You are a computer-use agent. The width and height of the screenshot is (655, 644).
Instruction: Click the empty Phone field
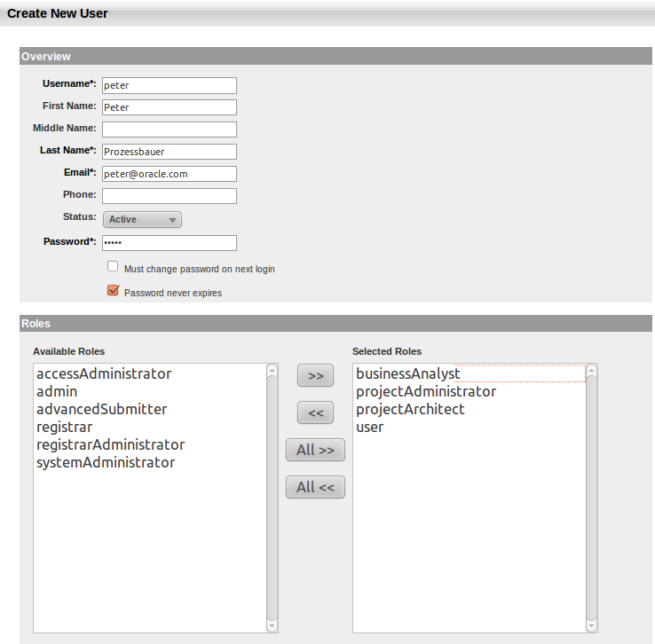pyautogui.click(x=170, y=196)
